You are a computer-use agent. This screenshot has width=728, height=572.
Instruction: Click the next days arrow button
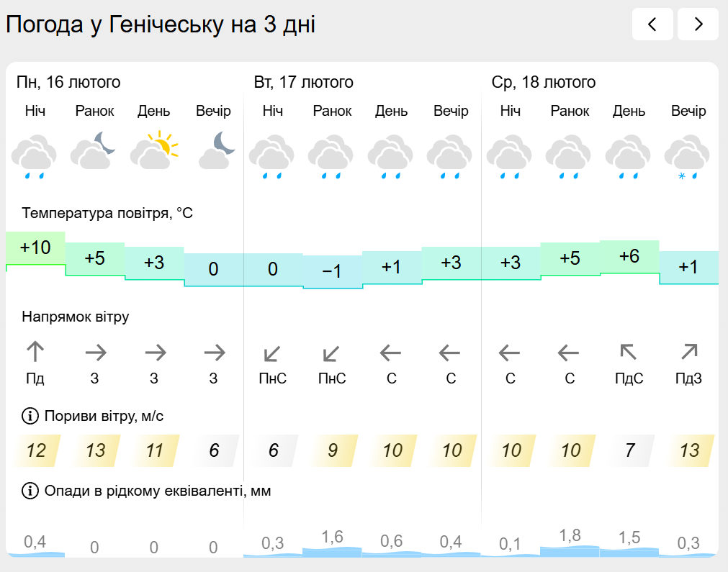point(698,24)
